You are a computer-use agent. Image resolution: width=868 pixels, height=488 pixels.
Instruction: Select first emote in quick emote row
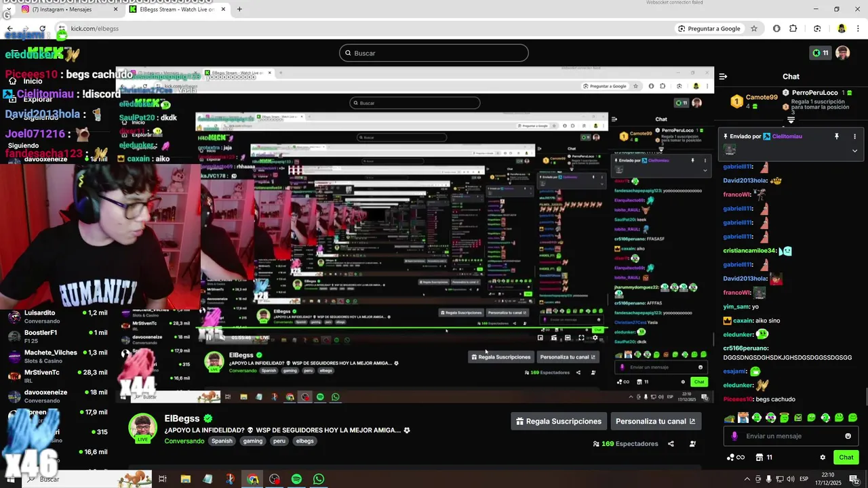point(729,418)
